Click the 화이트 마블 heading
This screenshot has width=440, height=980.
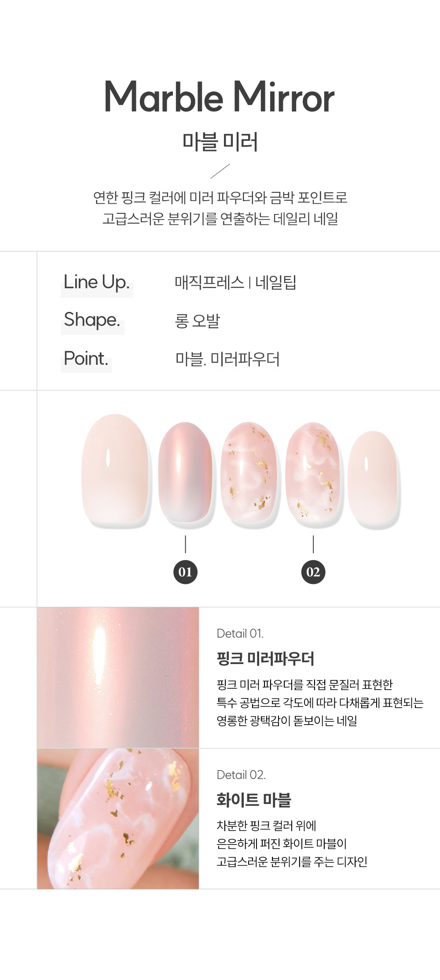254,800
